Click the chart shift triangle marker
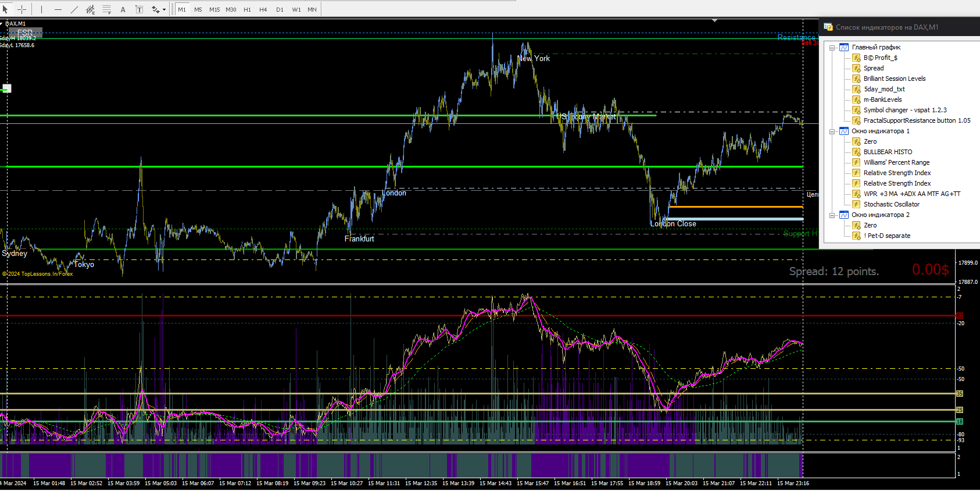980x491 pixels. tap(714, 20)
